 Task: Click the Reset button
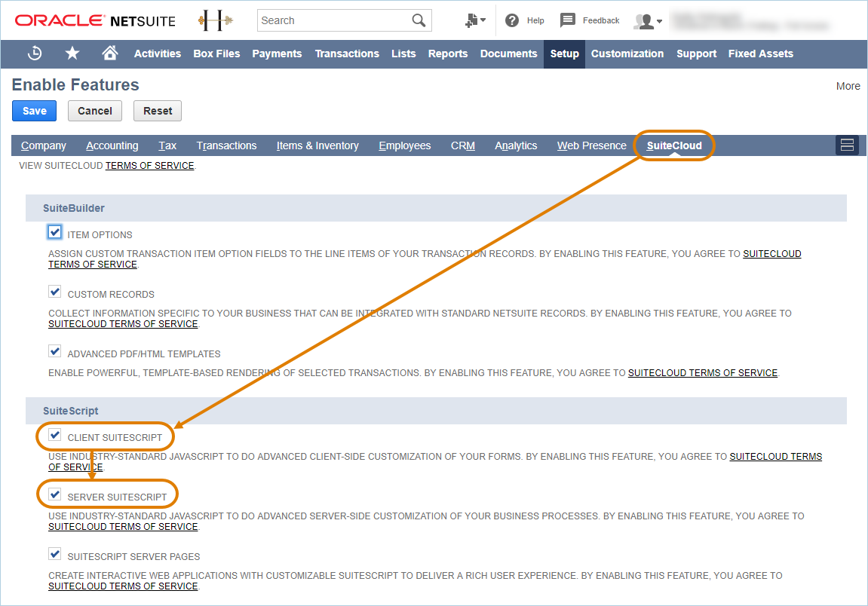pos(158,111)
